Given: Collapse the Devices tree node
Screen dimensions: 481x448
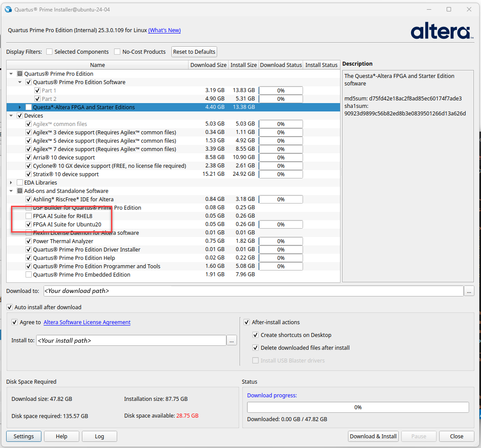Looking at the screenshot, I should pos(11,116).
